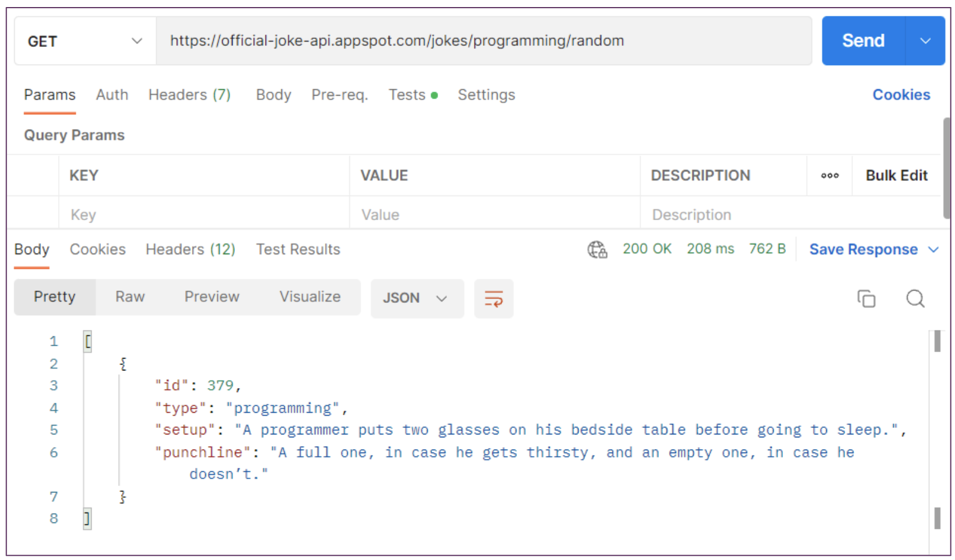This screenshot has width=955, height=560.
Task: Open the Settings tab
Action: (486, 95)
